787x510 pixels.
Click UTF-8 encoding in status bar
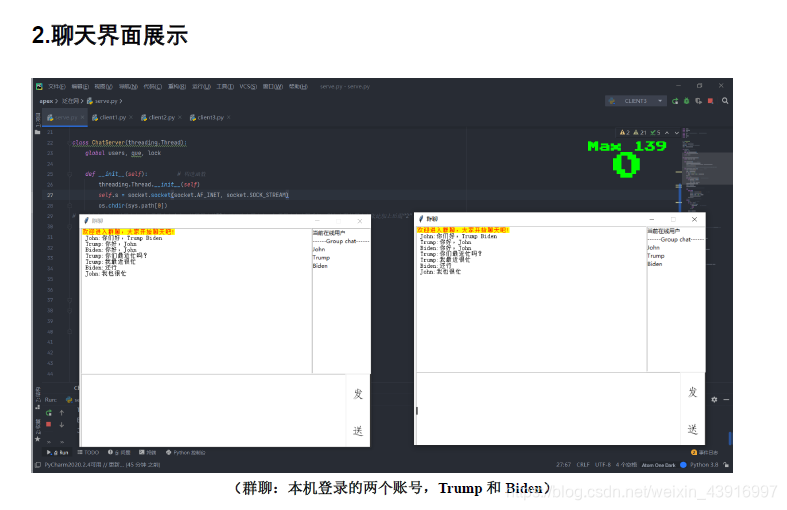tap(603, 465)
